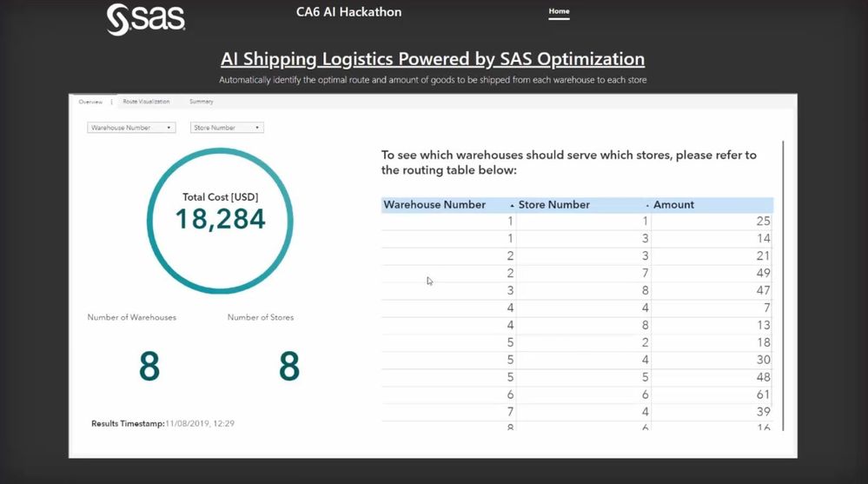Switch to the Overview tab
Viewport: 868px width, 484px height.
(x=90, y=102)
